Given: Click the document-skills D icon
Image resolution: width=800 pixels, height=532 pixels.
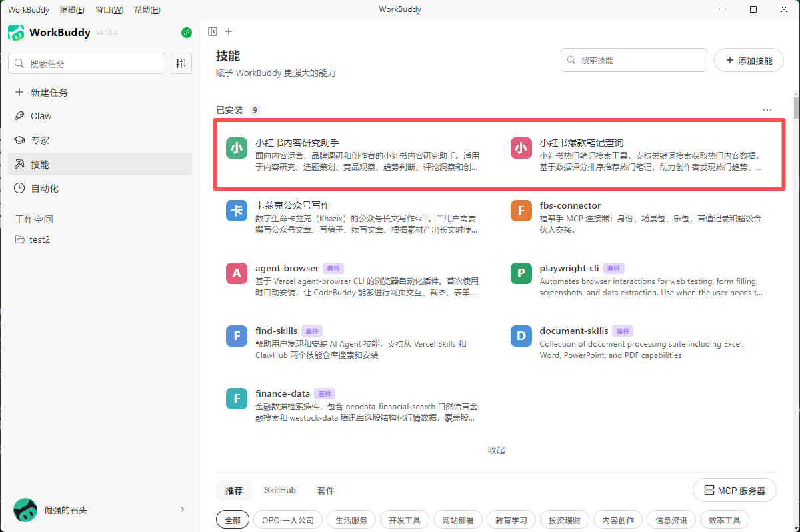Looking at the screenshot, I should (x=521, y=336).
